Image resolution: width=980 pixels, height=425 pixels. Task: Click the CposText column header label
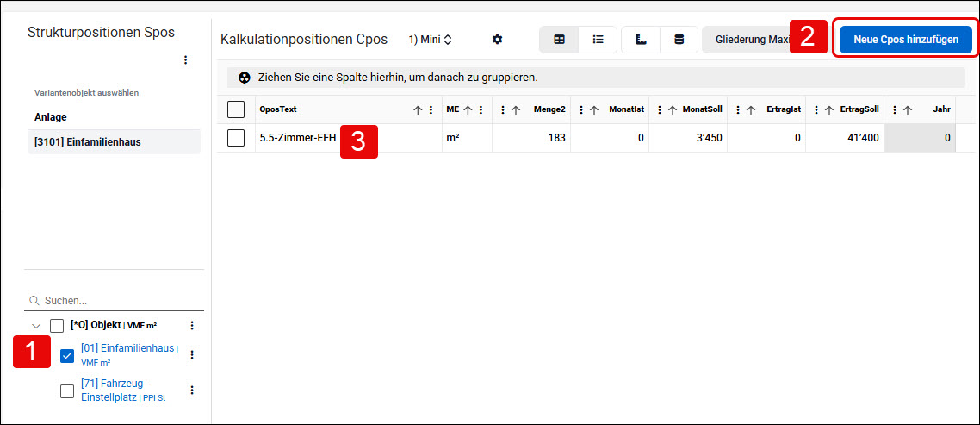pyautogui.click(x=278, y=109)
